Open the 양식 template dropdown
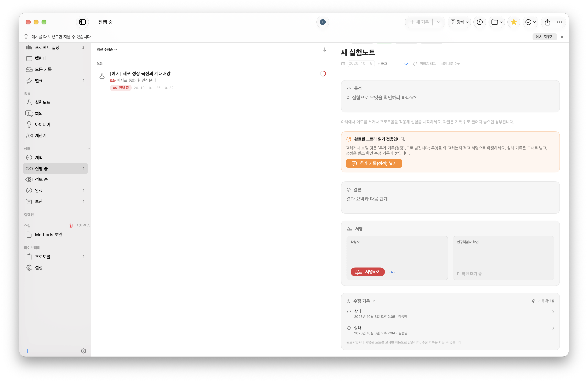This screenshot has height=382, width=588. pos(459,22)
